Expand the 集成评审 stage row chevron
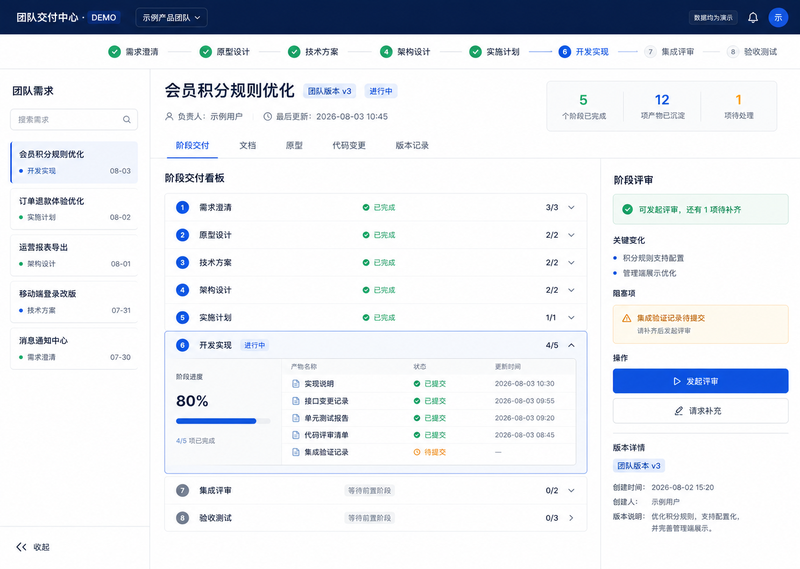This screenshot has width=800, height=569. point(571,490)
